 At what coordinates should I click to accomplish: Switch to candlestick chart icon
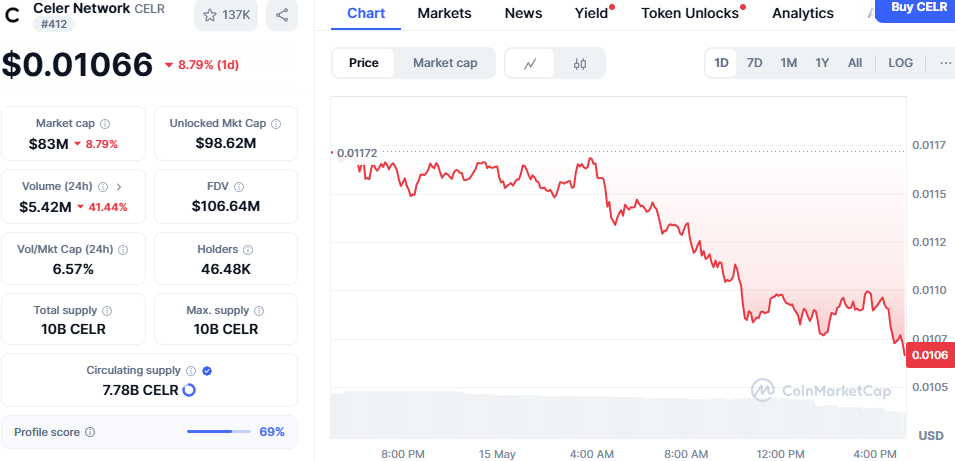pyautogui.click(x=580, y=63)
